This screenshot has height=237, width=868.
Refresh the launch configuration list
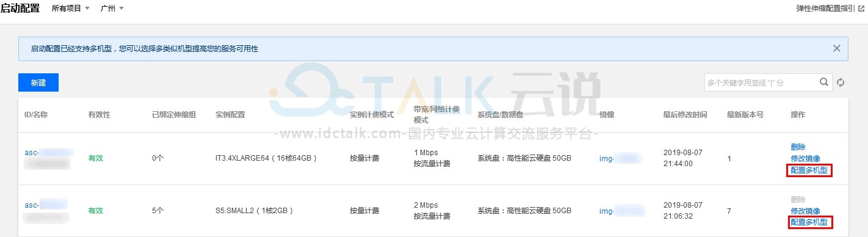(x=841, y=82)
